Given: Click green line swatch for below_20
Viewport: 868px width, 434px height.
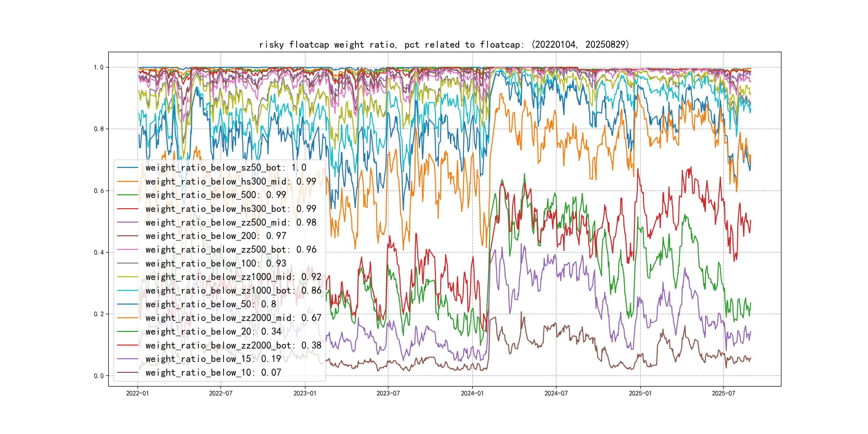Looking at the screenshot, I should point(127,332).
